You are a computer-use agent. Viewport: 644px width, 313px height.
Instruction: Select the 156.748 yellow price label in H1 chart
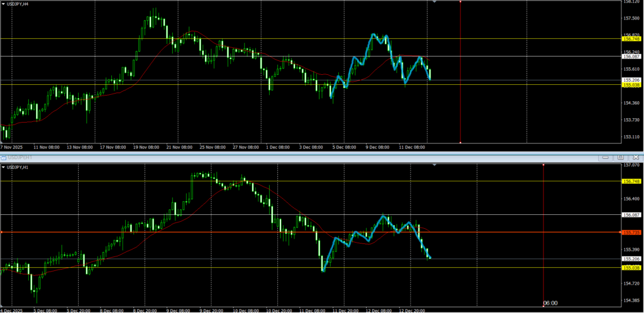click(x=631, y=181)
